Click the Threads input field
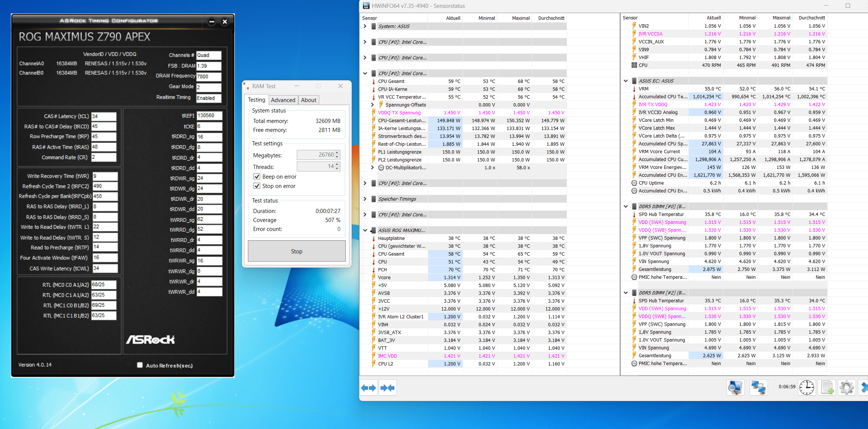 point(316,166)
